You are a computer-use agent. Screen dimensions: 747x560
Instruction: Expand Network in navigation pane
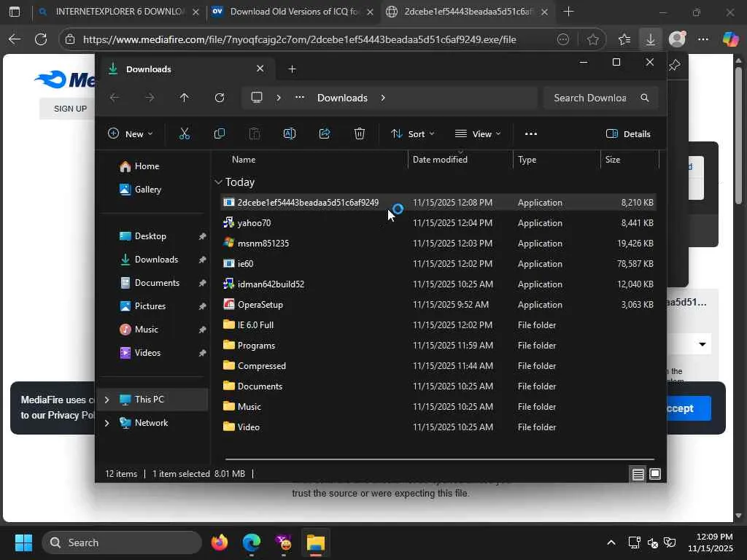[107, 423]
